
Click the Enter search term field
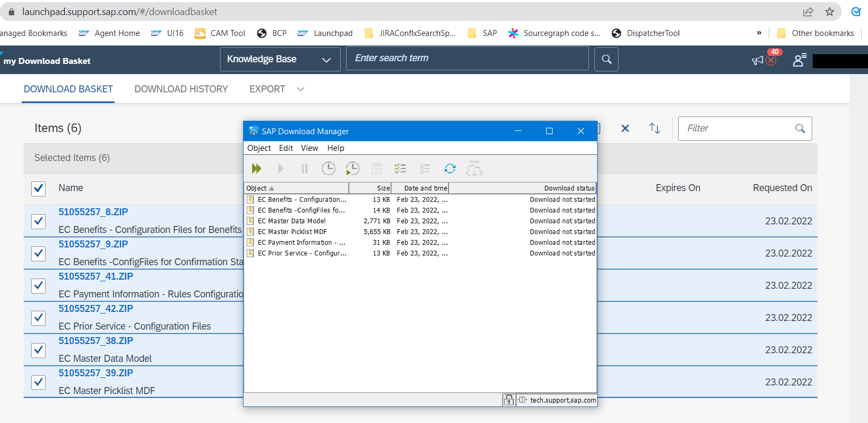click(467, 59)
